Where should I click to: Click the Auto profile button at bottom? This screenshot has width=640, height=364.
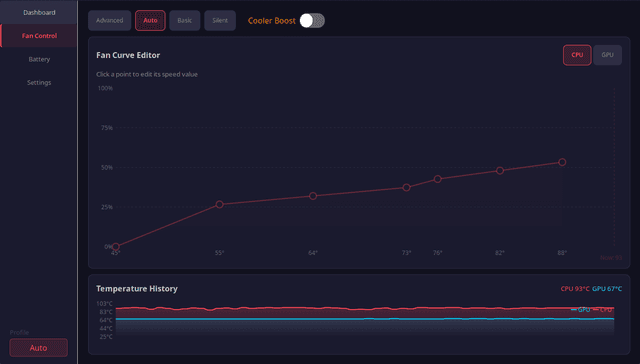coord(38,348)
